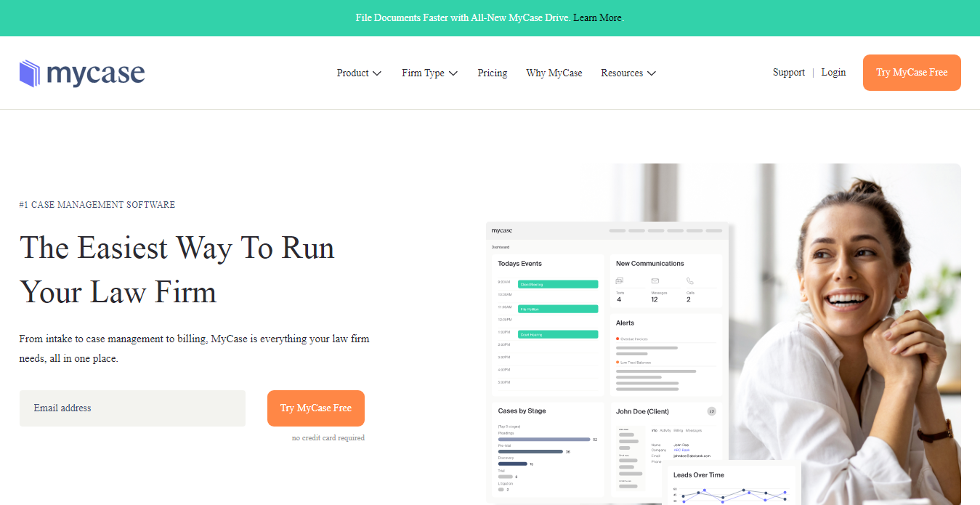The height and width of the screenshot is (505, 980).
Task: Click the Calls phone icon in dashboard
Action: click(690, 281)
